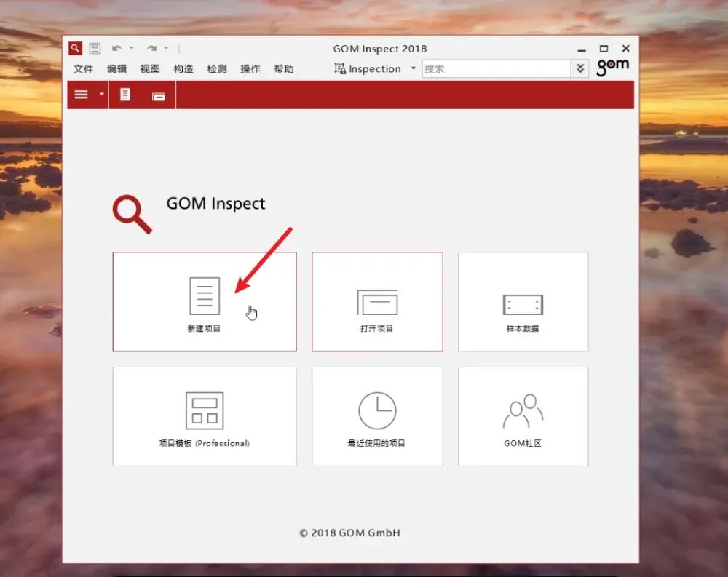This screenshot has width=728, height=577.
Task: Expand the hamburger menu dropdown arrow
Action: pos(102,95)
